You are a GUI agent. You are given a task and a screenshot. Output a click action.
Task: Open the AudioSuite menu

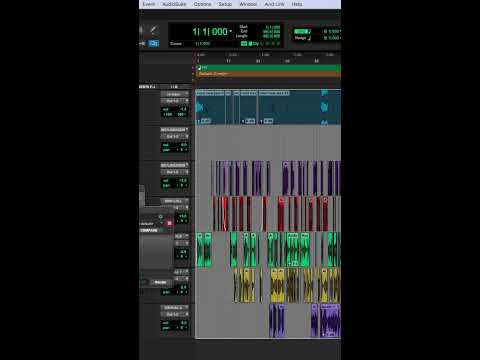[174, 4]
